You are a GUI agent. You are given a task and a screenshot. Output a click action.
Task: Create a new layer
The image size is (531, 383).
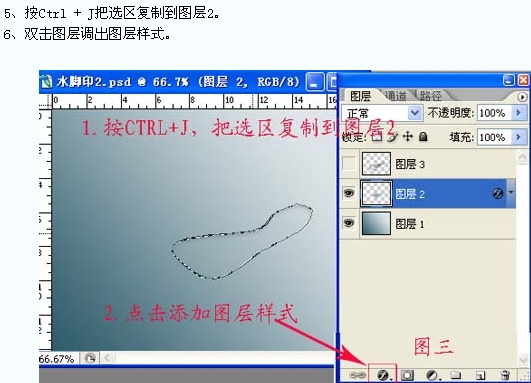tap(480, 375)
